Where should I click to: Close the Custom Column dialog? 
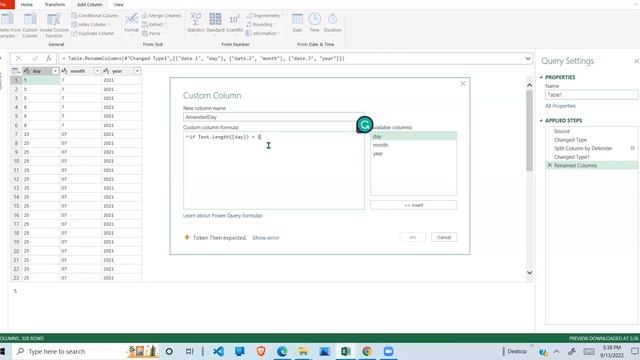click(462, 83)
